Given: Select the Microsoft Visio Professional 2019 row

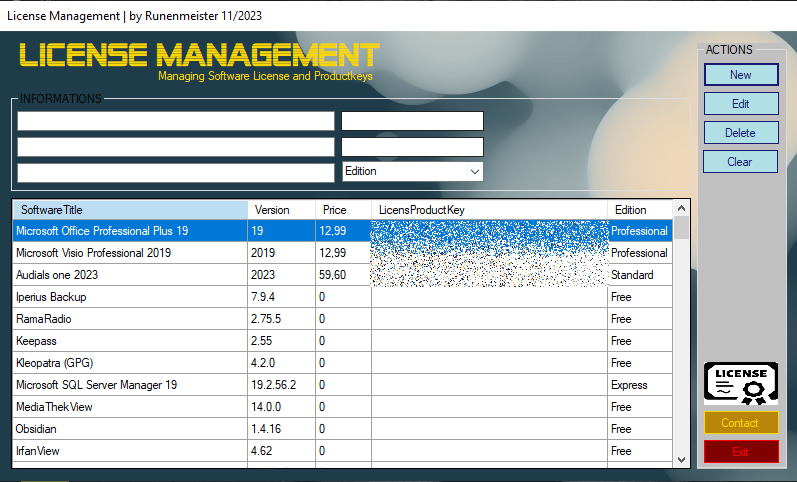Looking at the screenshot, I should coord(343,253).
